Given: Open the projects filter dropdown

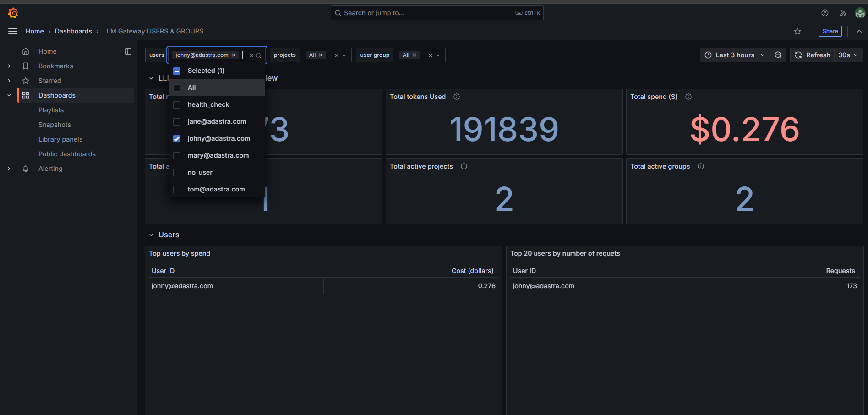Looking at the screenshot, I should click(344, 55).
